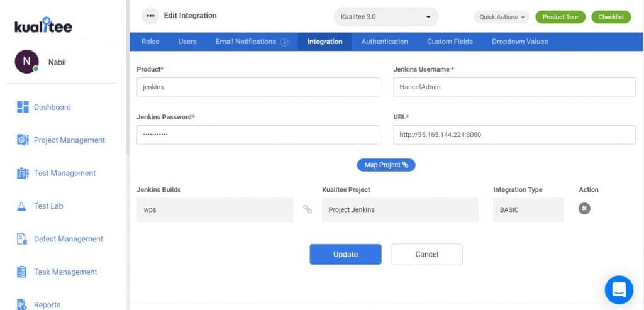Screen dimensions: 644x310
Task: Click the chain link icon between mapped projects
Action: coord(307,209)
